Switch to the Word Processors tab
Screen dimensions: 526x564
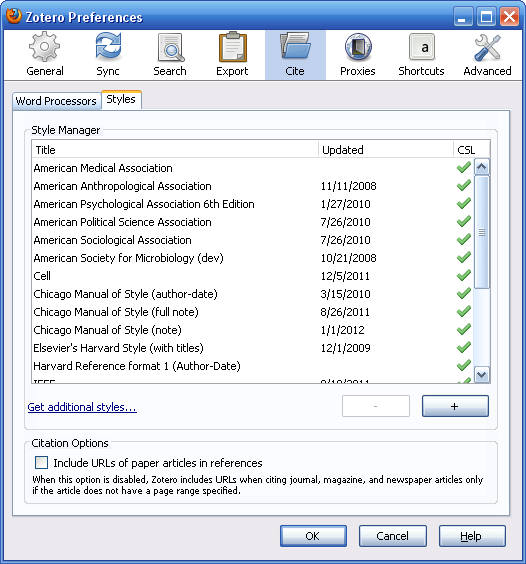point(56,101)
